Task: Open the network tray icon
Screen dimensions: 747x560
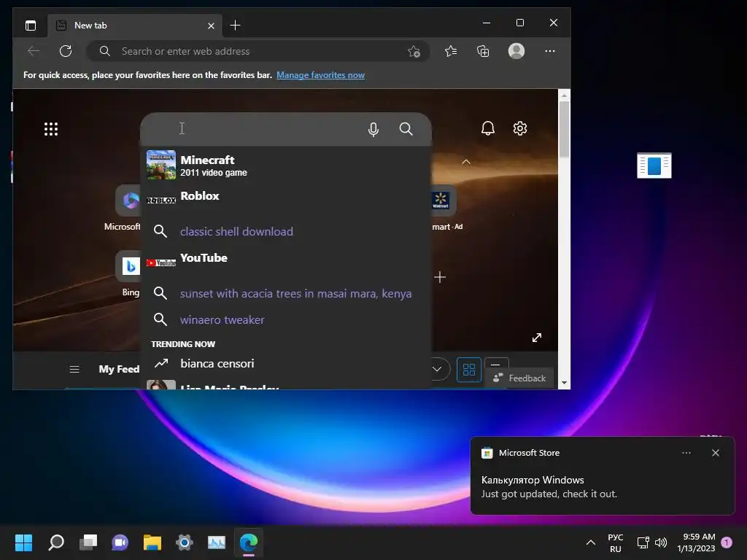Action: click(x=643, y=542)
